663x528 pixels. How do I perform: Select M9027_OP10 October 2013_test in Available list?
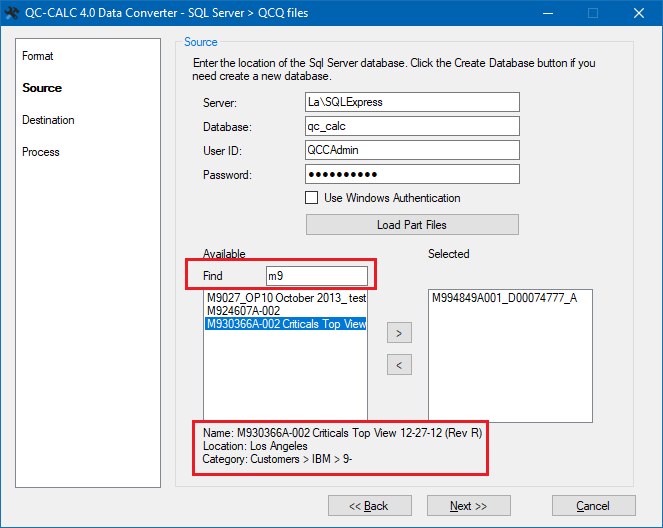[285, 298]
